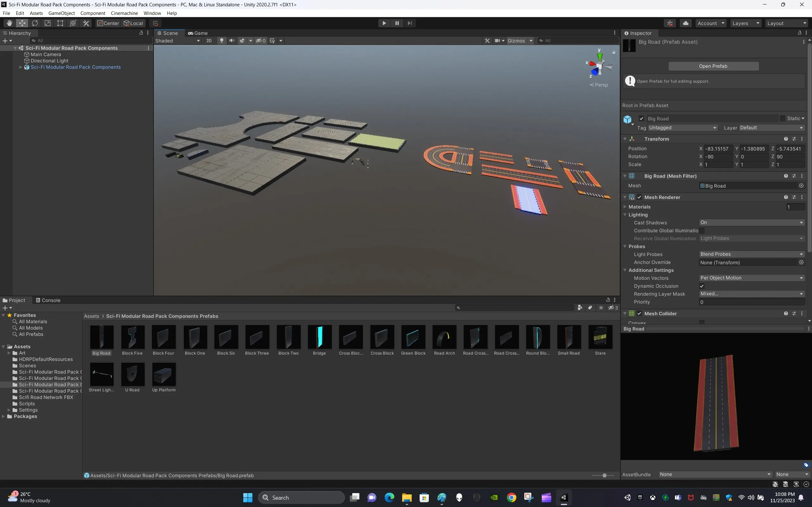Click Open Prefab button in Inspector
This screenshot has height=507, width=812.
tap(713, 65)
